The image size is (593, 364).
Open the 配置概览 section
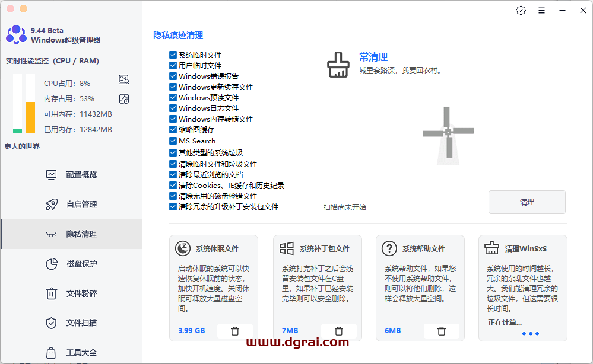point(72,174)
